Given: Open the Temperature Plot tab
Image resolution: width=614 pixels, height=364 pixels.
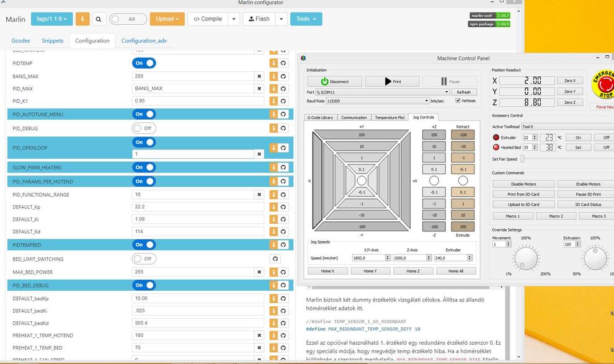Looking at the screenshot, I should pyautogui.click(x=389, y=117).
